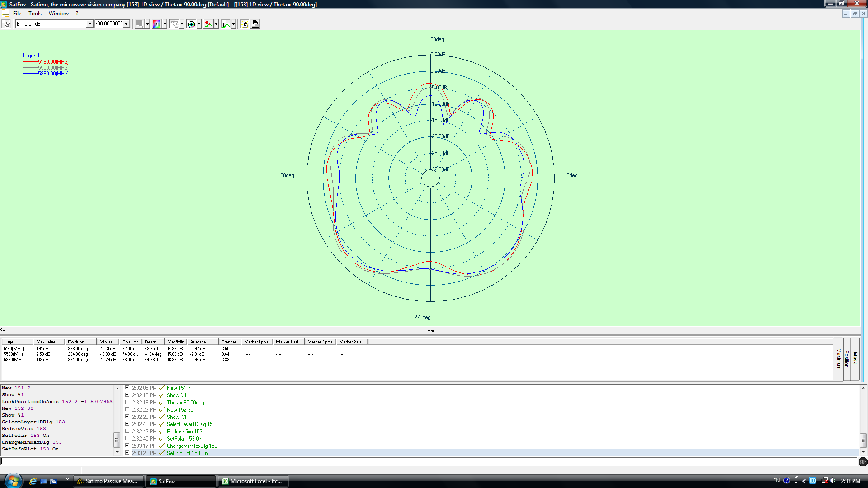Expand the New 151 7 log entry
This screenshot has height=488, width=868.
tap(127, 388)
